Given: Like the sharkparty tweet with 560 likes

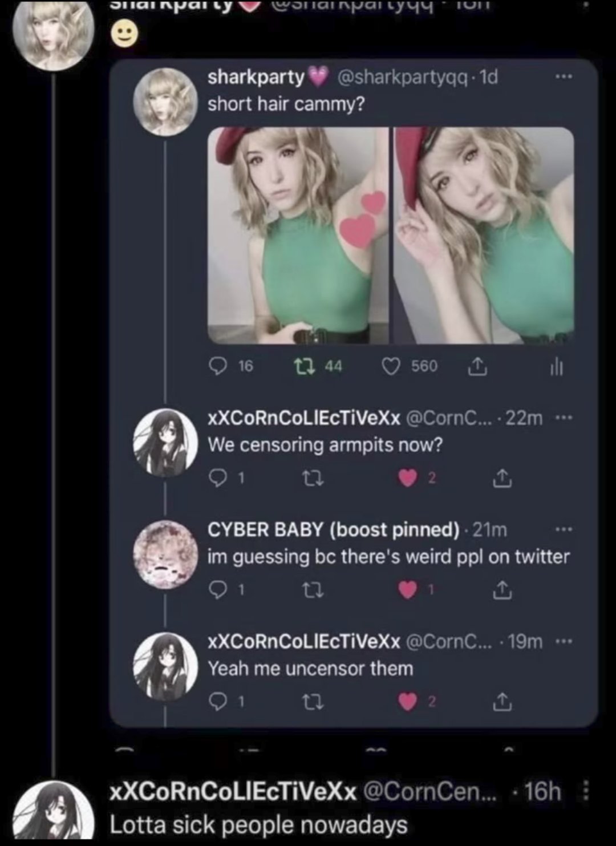Looking at the screenshot, I should coord(391,366).
